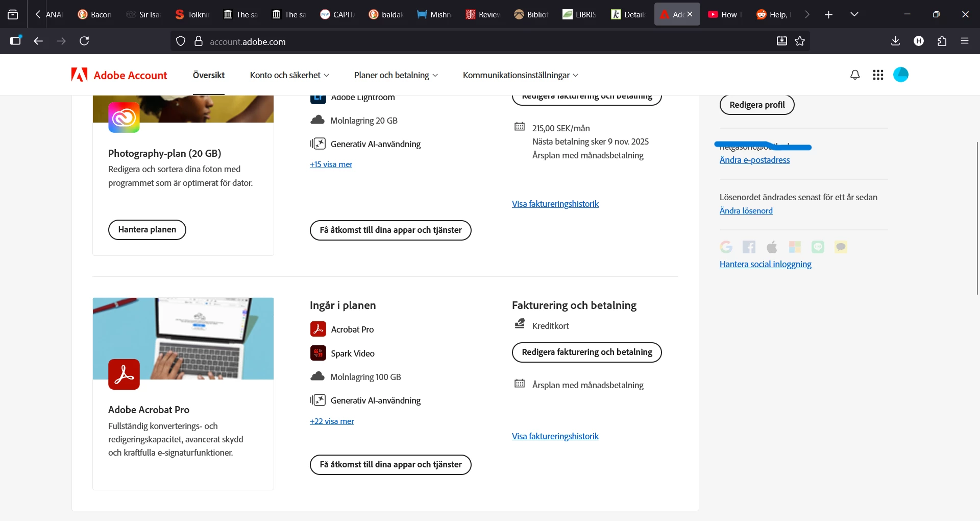Expand +15 visa mer list
Image resolution: width=980 pixels, height=521 pixels.
(x=331, y=164)
